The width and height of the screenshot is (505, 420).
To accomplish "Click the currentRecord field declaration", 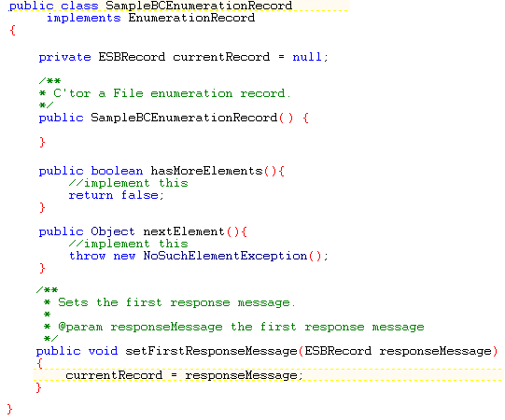I will (221, 57).
